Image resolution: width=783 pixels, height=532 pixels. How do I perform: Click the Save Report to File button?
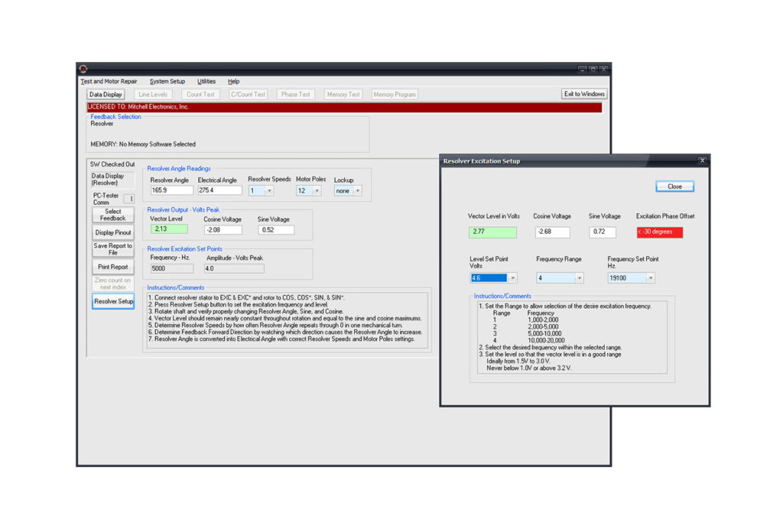click(x=112, y=249)
